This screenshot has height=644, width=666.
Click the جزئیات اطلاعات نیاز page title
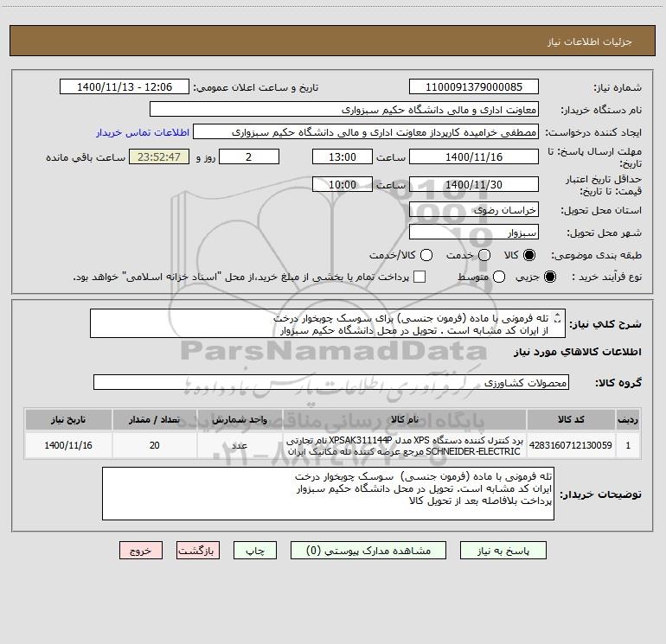[589, 41]
